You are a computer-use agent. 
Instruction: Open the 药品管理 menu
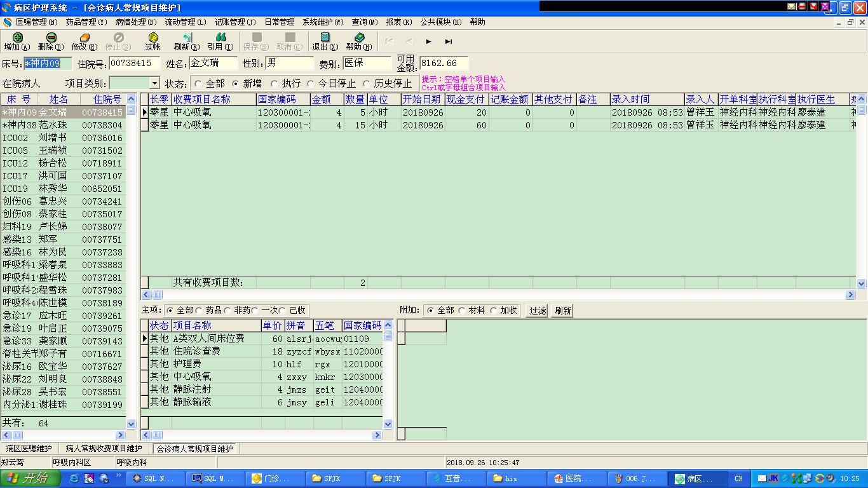(86, 22)
